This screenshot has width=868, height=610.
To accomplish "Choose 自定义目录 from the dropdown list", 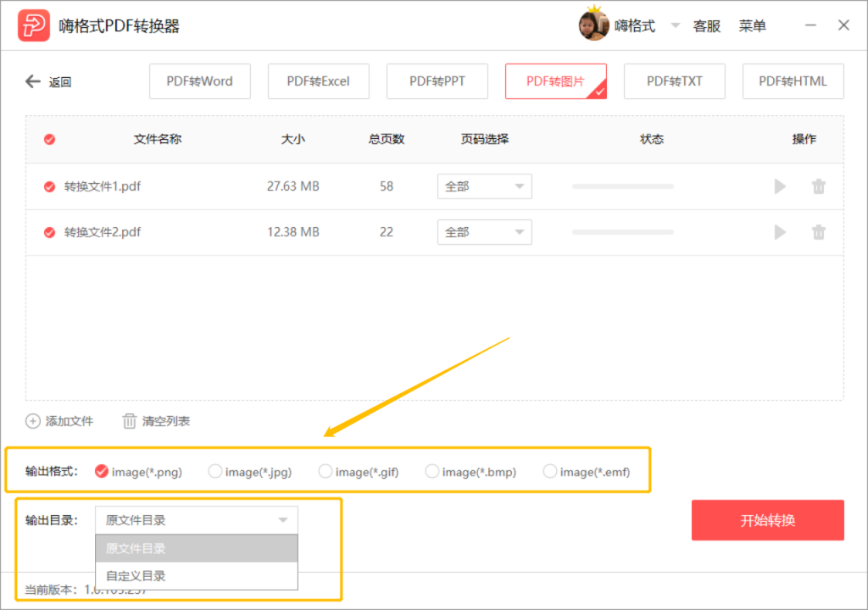I will (x=197, y=575).
